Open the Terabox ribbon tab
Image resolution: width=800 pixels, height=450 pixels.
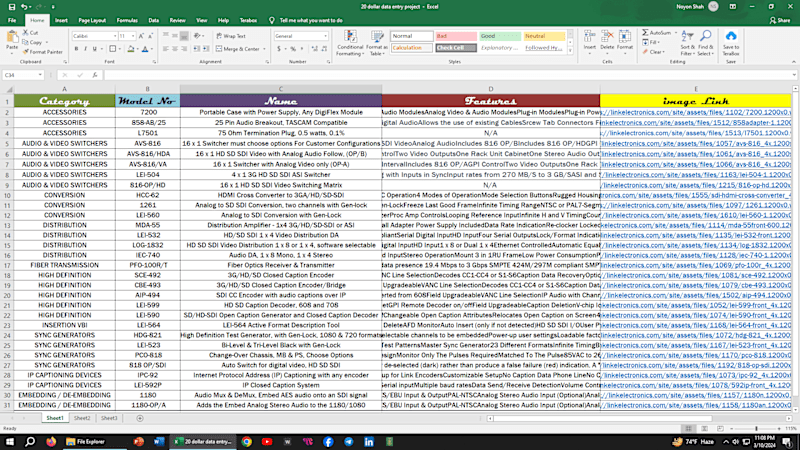(248, 20)
